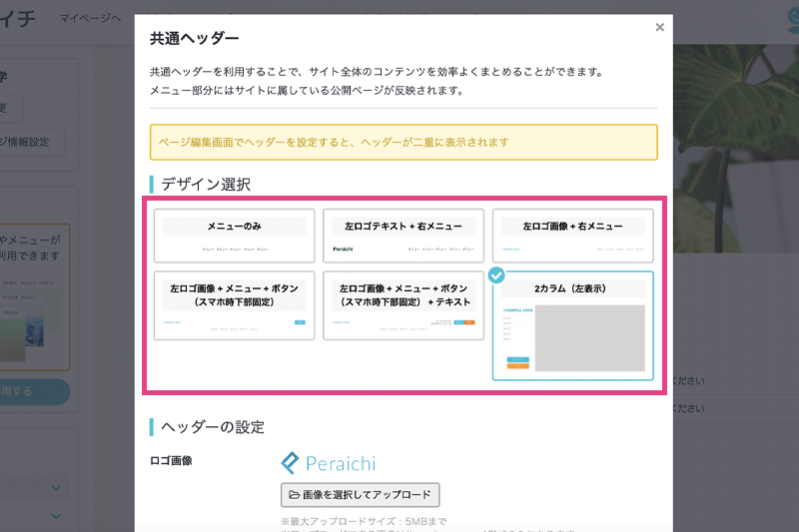Choose the 左ロゴテキスト + 右メニュー design
Image resolution: width=799 pixels, height=532 pixels.
(403, 236)
